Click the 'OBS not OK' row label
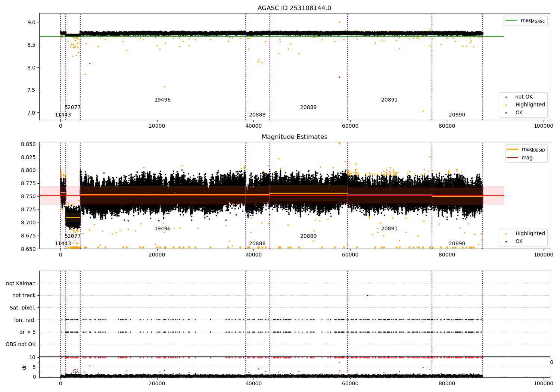 21,345
